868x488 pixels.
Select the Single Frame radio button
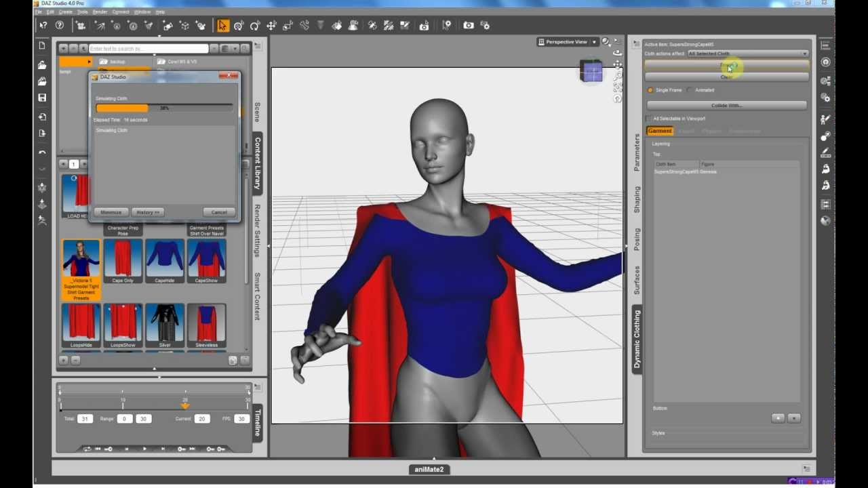(x=650, y=90)
